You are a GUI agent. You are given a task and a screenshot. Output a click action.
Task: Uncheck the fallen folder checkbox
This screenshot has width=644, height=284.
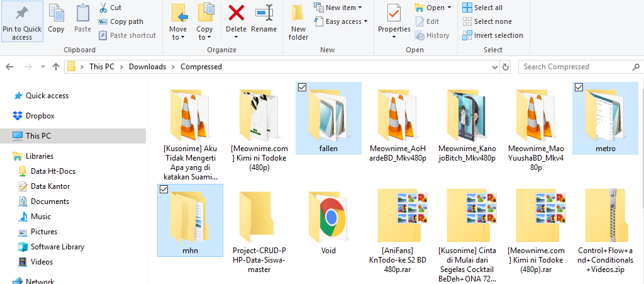pyautogui.click(x=302, y=88)
